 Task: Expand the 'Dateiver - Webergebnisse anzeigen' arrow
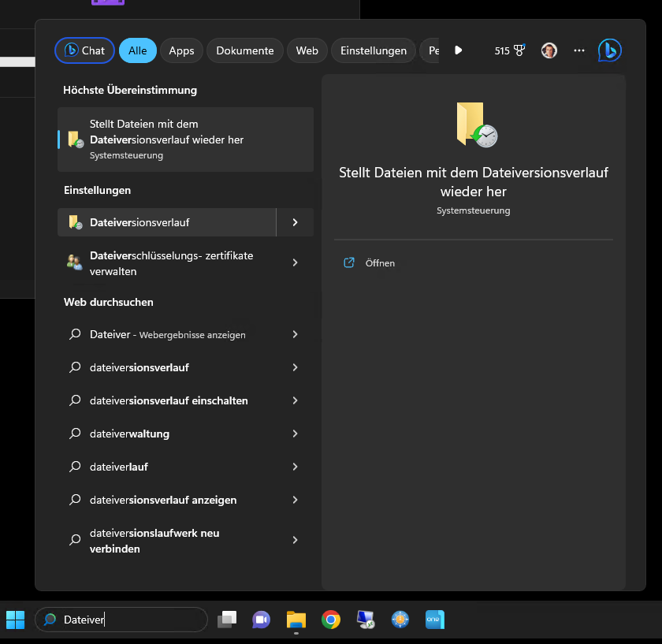pyautogui.click(x=295, y=334)
